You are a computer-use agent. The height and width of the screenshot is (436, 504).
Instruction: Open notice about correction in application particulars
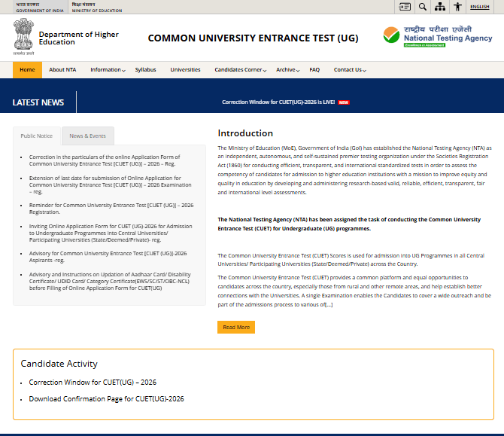105,160
